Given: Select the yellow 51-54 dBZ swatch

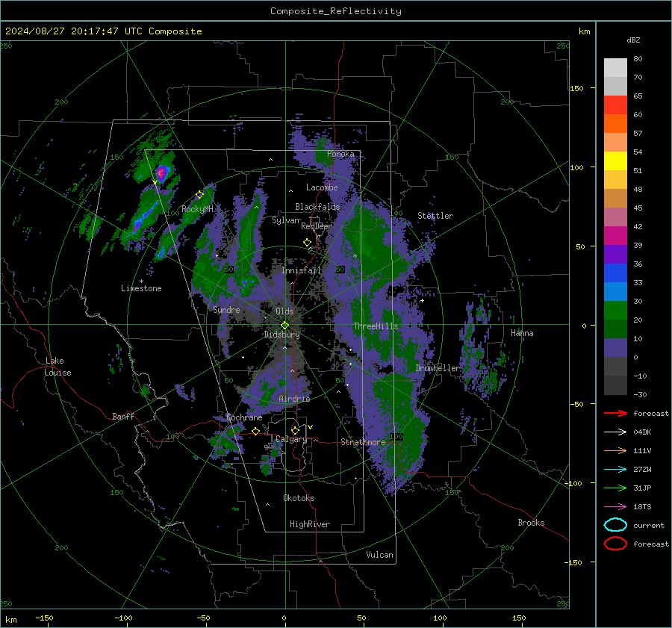Looking at the screenshot, I should [615, 161].
